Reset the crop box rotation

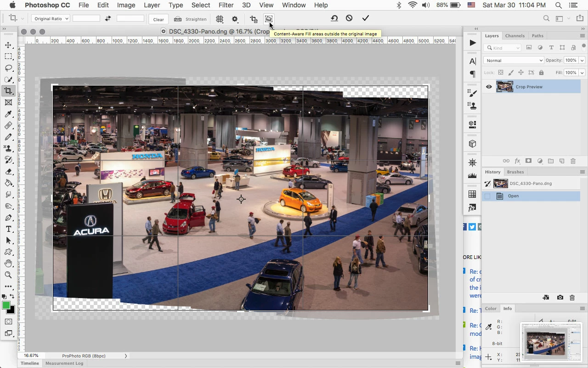[x=334, y=18]
